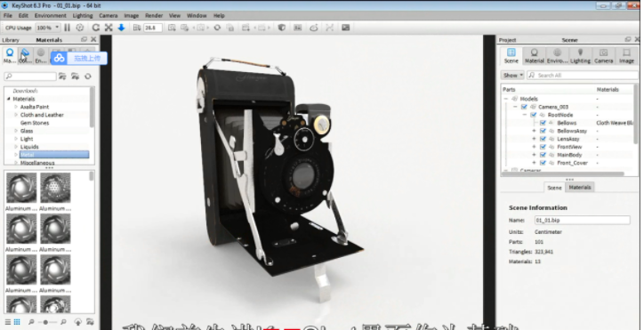Select the Environment tab in Project panel

click(557, 55)
